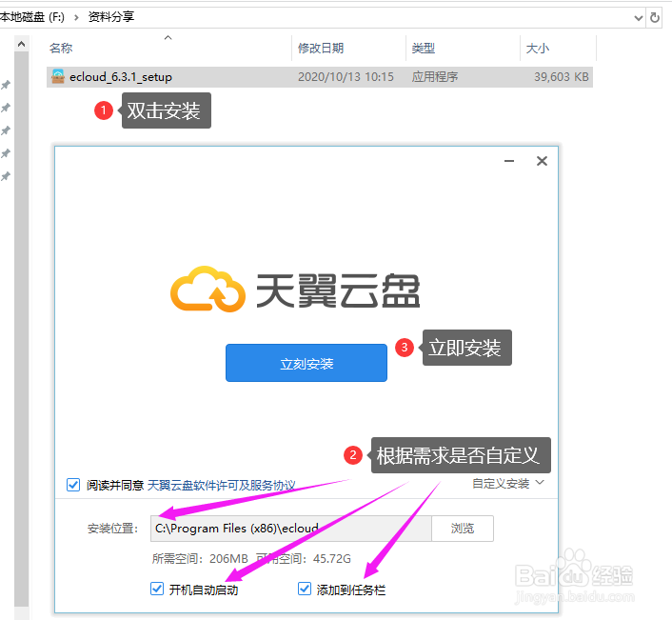Click the install path input field
Image resolution: width=672 pixels, height=620 pixels.
[291, 529]
